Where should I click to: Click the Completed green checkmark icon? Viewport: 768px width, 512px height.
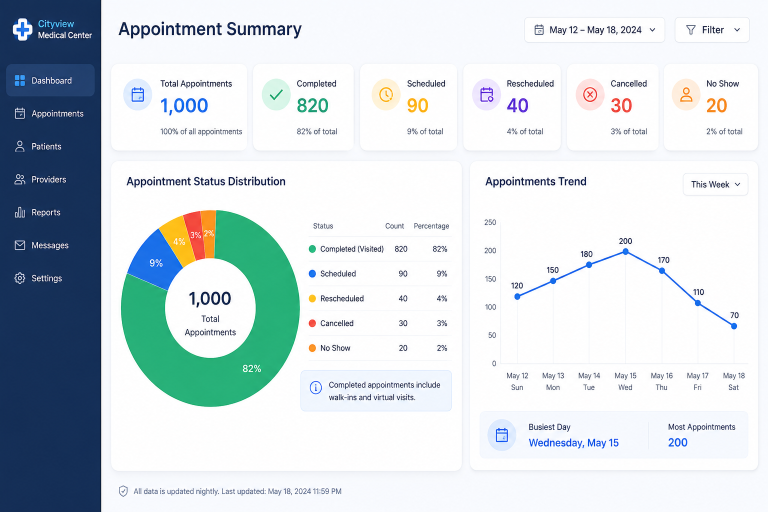[x=276, y=95]
